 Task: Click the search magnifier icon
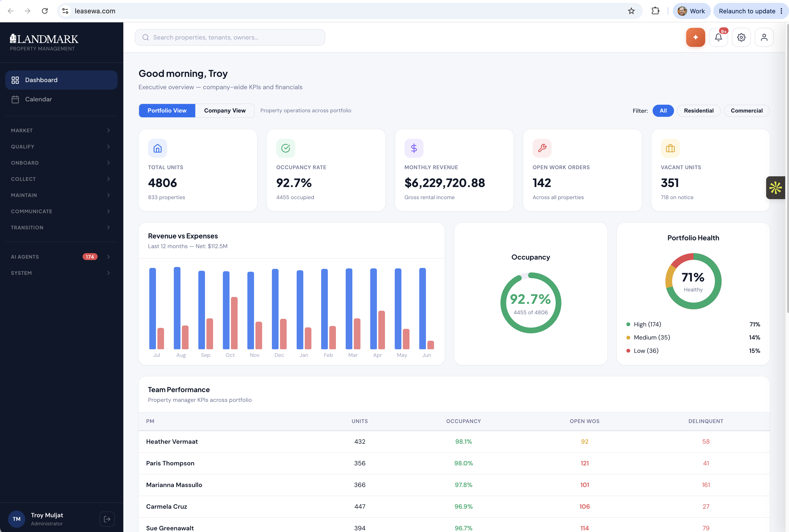(x=146, y=37)
